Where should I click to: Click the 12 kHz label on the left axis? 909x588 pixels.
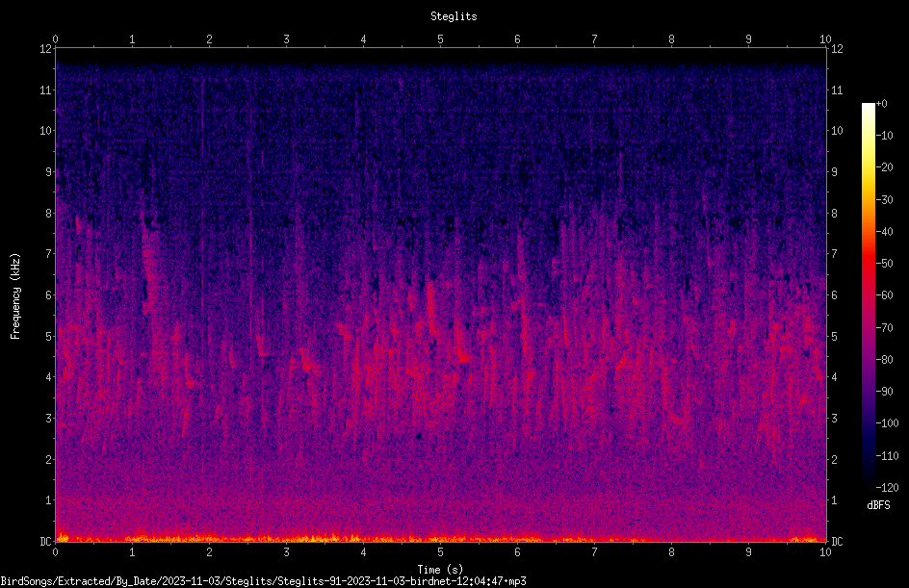tap(46, 49)
